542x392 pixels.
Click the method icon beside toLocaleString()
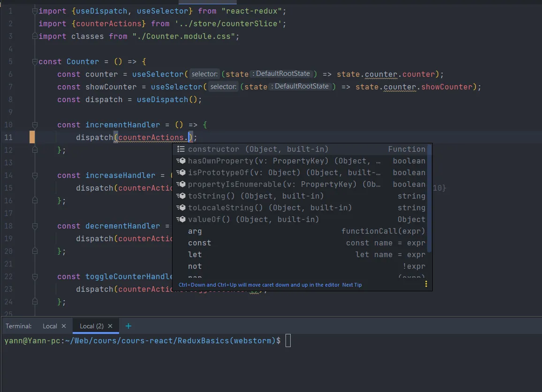pos(181,208)
